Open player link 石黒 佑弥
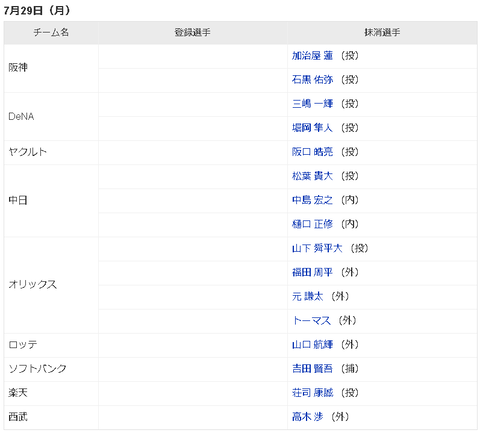The image size is (480, 433). [312, 80]
